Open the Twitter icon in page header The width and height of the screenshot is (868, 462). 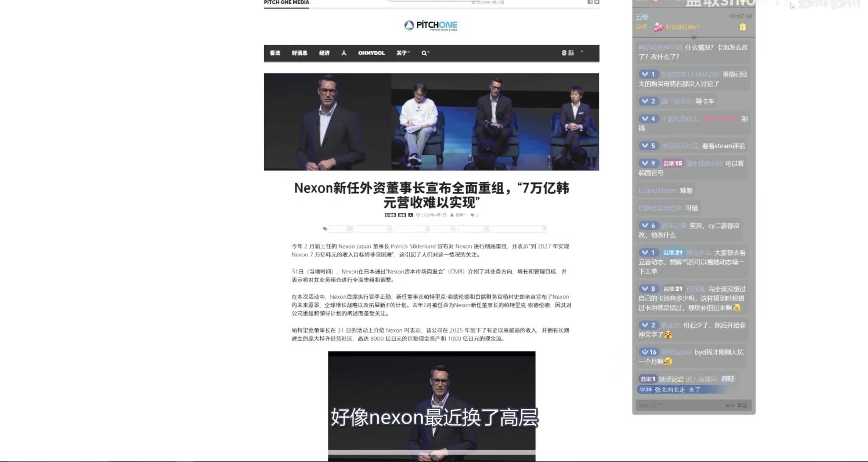(x=597, y=2)
